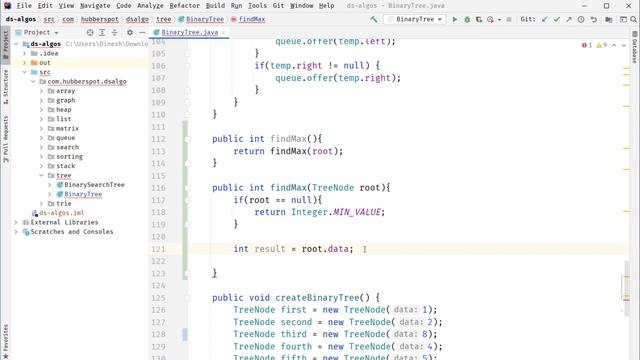Viewport: 640px width, 360px height.
Task: Close the BinaryTree.java tab
Action: (224, 32)
